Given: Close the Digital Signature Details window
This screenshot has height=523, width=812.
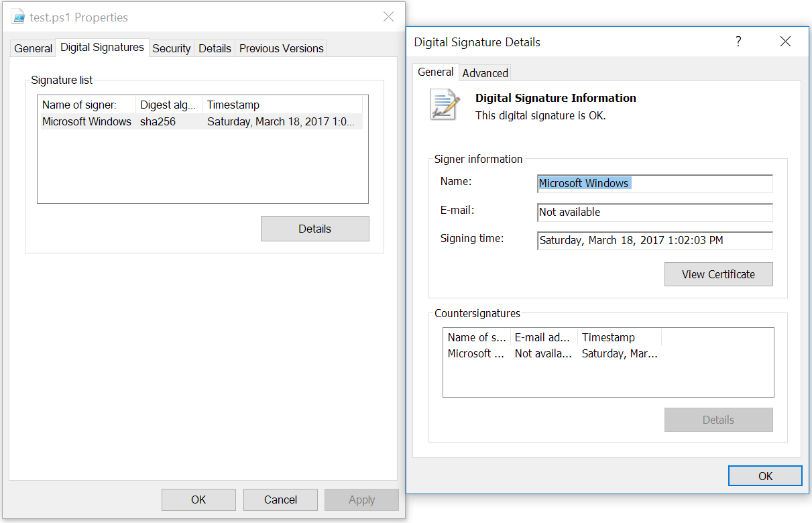Looking at the screenshot, I should coord(785,42).
